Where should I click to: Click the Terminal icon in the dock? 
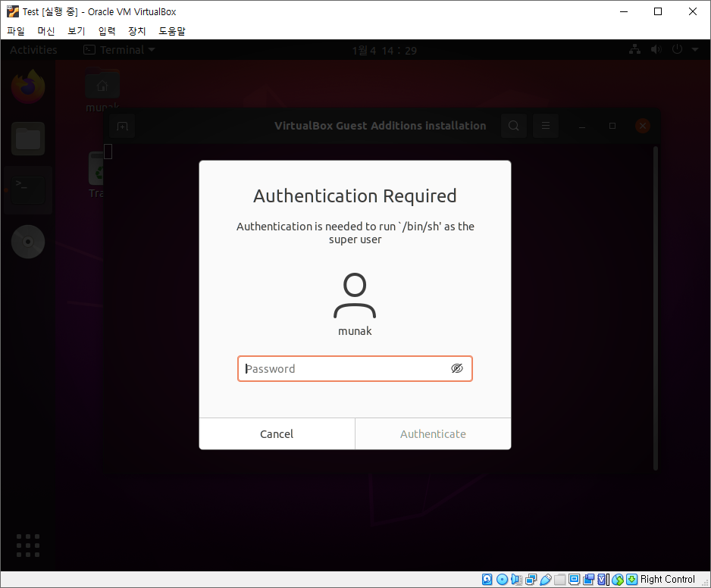pos(28,190)
